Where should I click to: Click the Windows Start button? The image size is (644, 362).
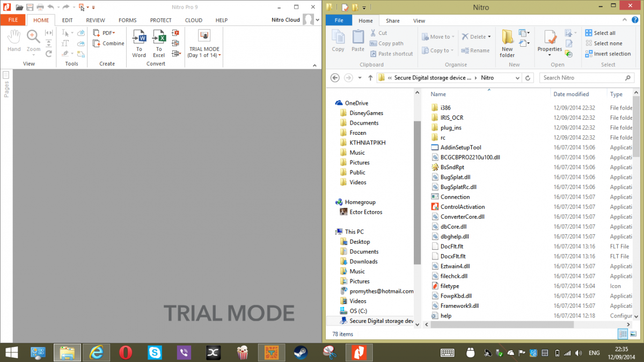11,352
